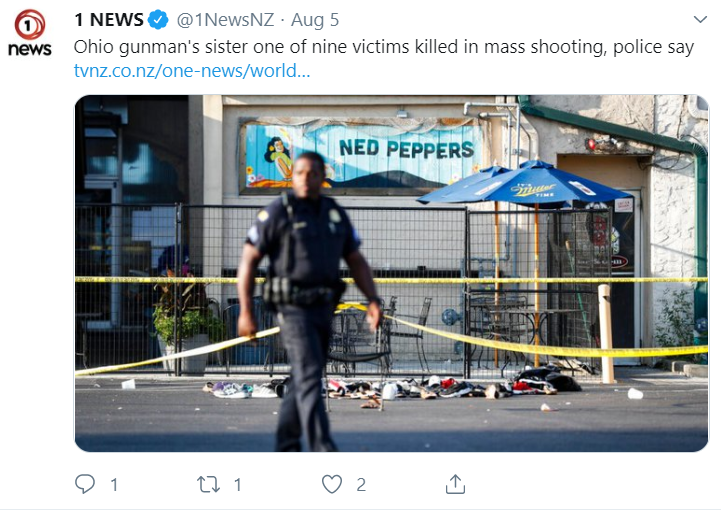Open the share tweet icon
Screen dimensions: 721x510
(x=455, y=484)
